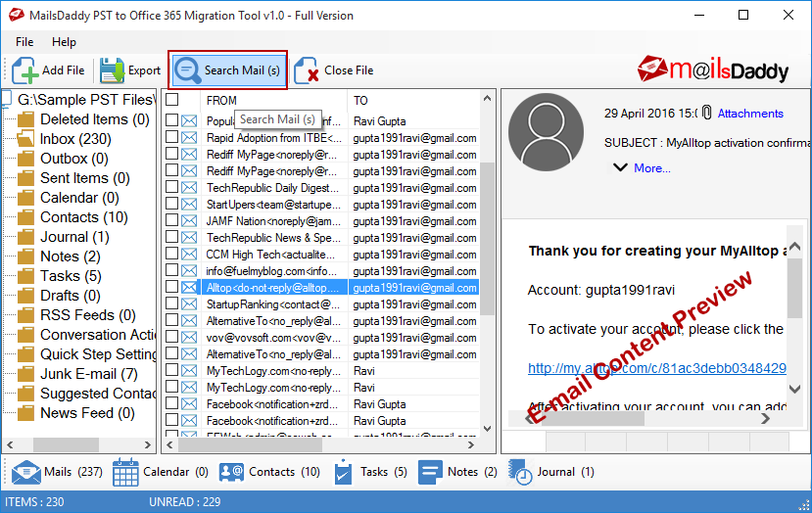Click envelope icon of CCM High Tech mail

coord(189,255)
